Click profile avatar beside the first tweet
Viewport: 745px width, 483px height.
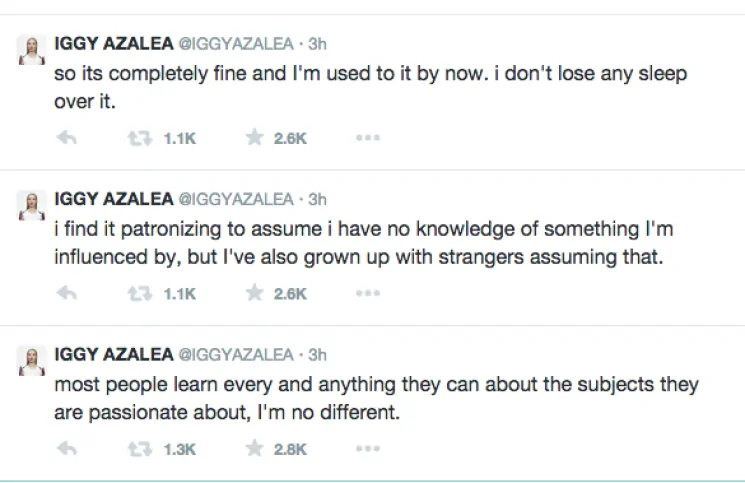point(31,52)
